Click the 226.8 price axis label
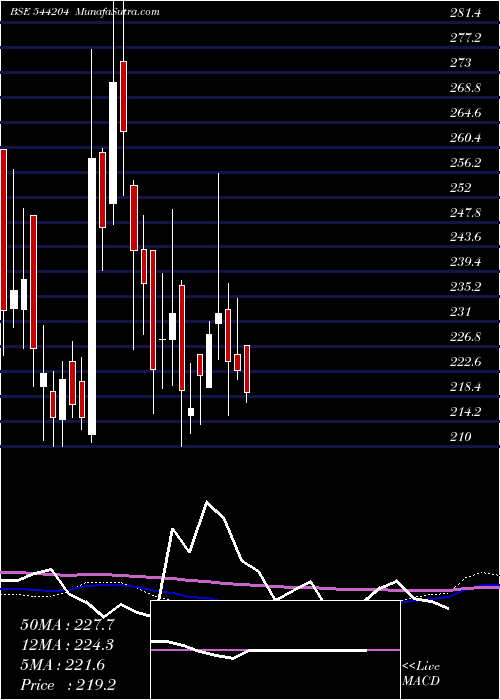The image size is (500, 700). point(465,337)
